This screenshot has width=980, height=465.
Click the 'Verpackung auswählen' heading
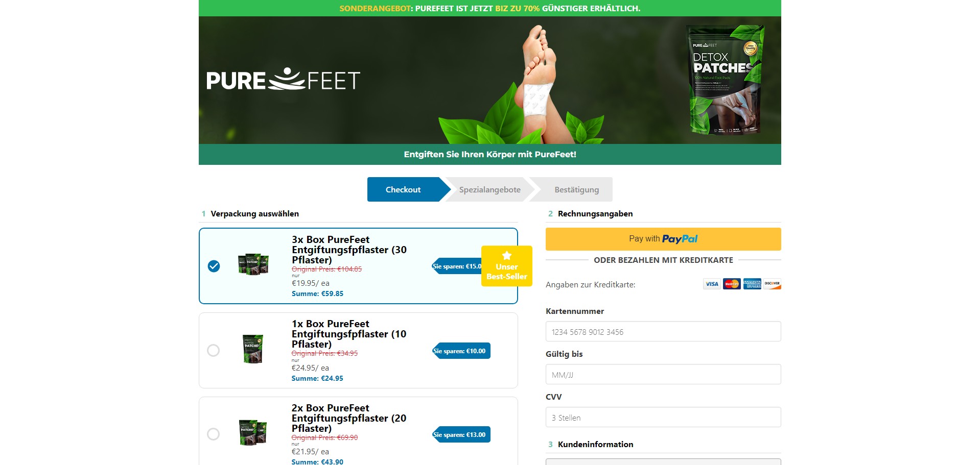(x=254, y=213)
